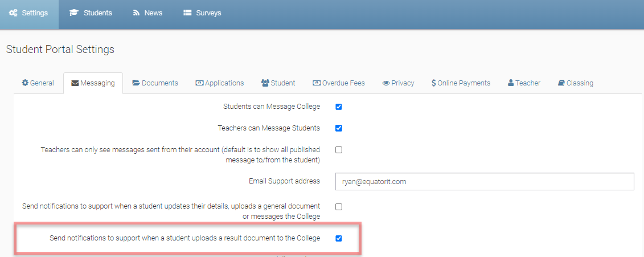The width and height of the screenshot is (644, 257).
Task: Click the RSS feed News icon
Action: coord(137,13)
